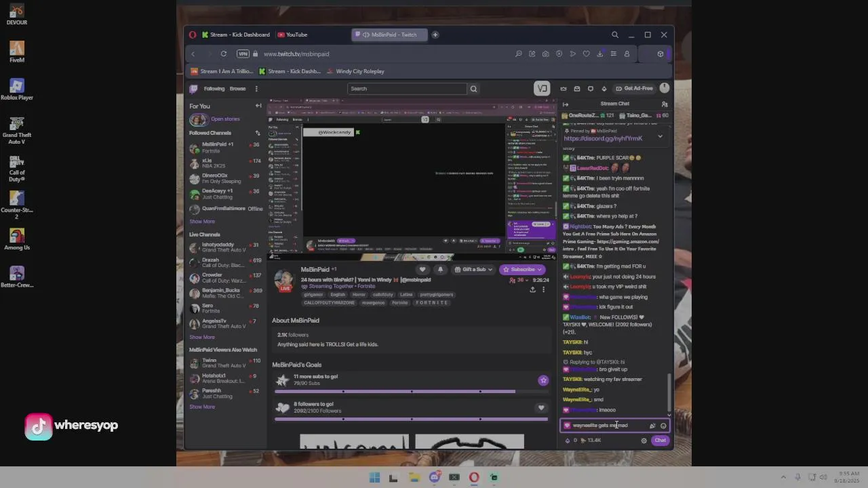The image size is (868, 488).
Task: Open Windows Start button on taskbar
Action: [374, 478]
